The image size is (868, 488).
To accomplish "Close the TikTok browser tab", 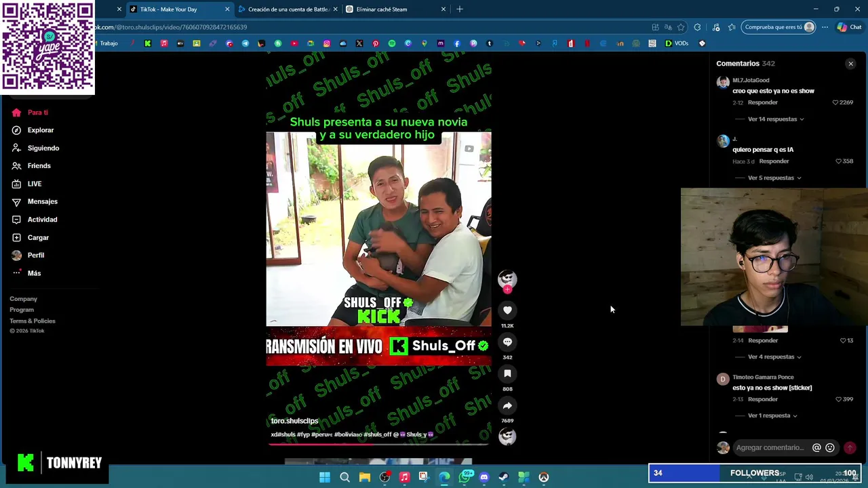I will pos(227,9).
